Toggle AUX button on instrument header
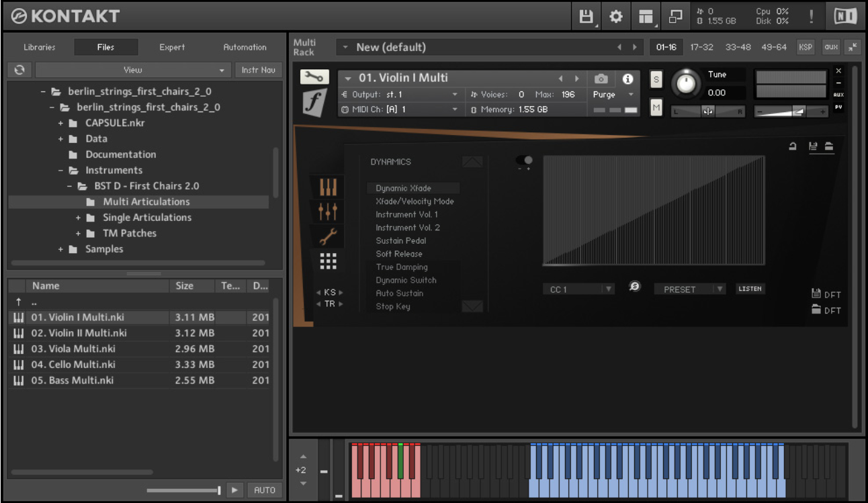This screenshot has width=868, height=503. tap(838, 95)
